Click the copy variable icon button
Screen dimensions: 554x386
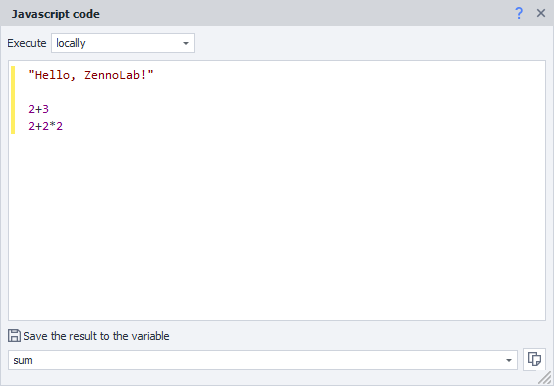tap(534, 360)
